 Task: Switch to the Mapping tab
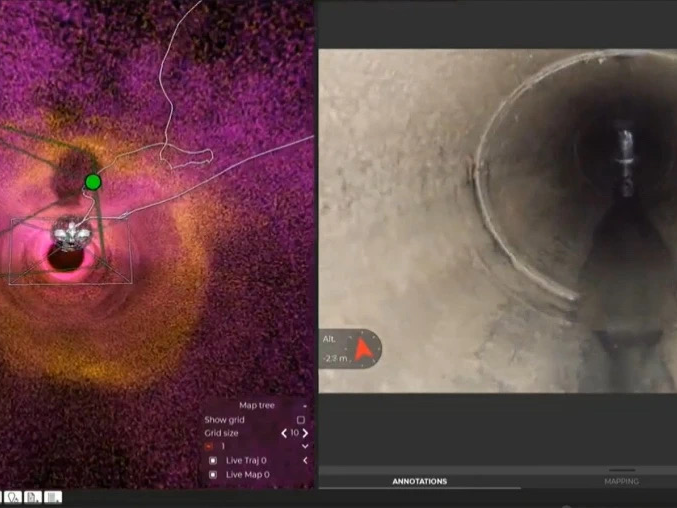pyautogui.click(x=621, y=481)
